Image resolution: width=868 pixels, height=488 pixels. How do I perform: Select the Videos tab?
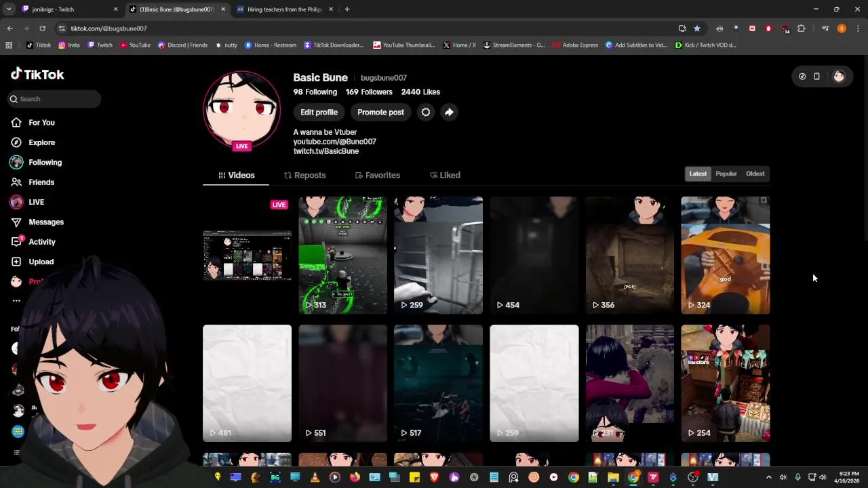click(236, 176)
